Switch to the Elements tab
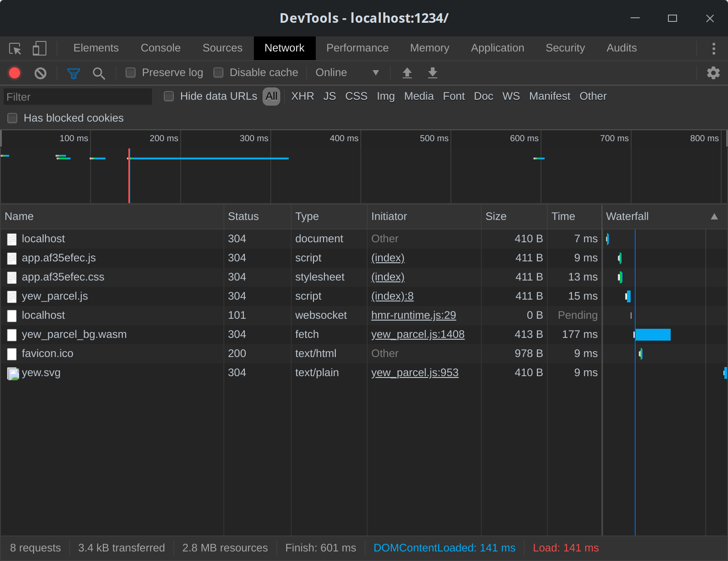The image size is (728, 561). [x=96, y=48]
